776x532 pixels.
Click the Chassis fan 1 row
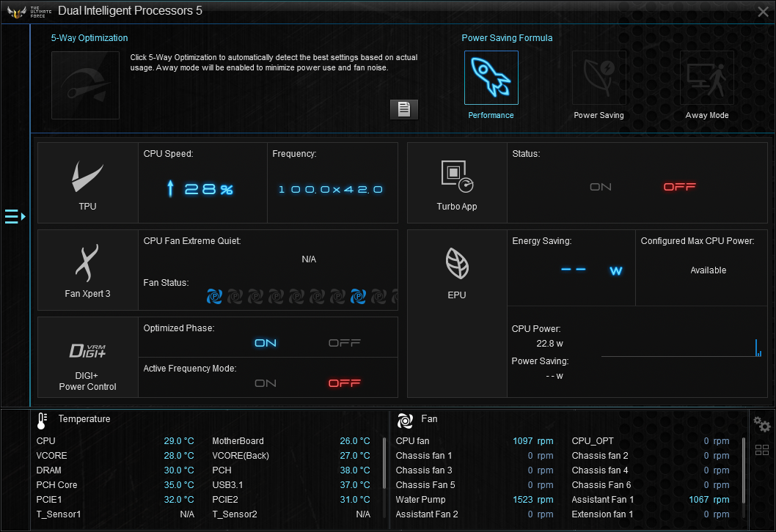point(475,456)
